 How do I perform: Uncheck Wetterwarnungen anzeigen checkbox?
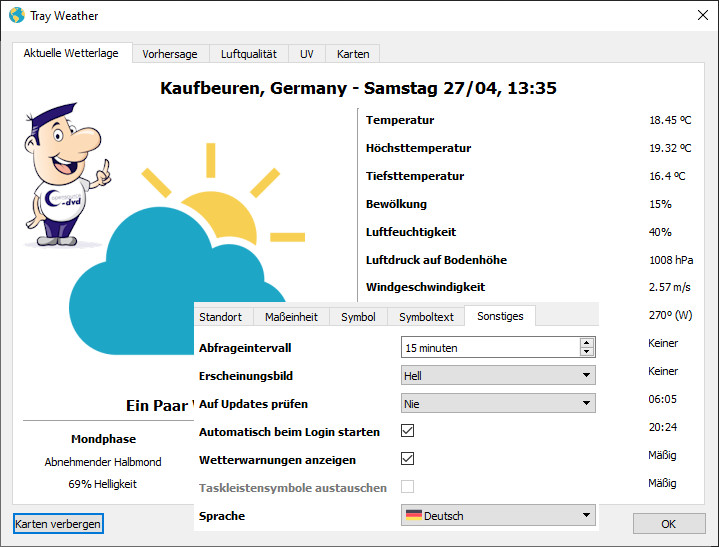pos(407,460)
